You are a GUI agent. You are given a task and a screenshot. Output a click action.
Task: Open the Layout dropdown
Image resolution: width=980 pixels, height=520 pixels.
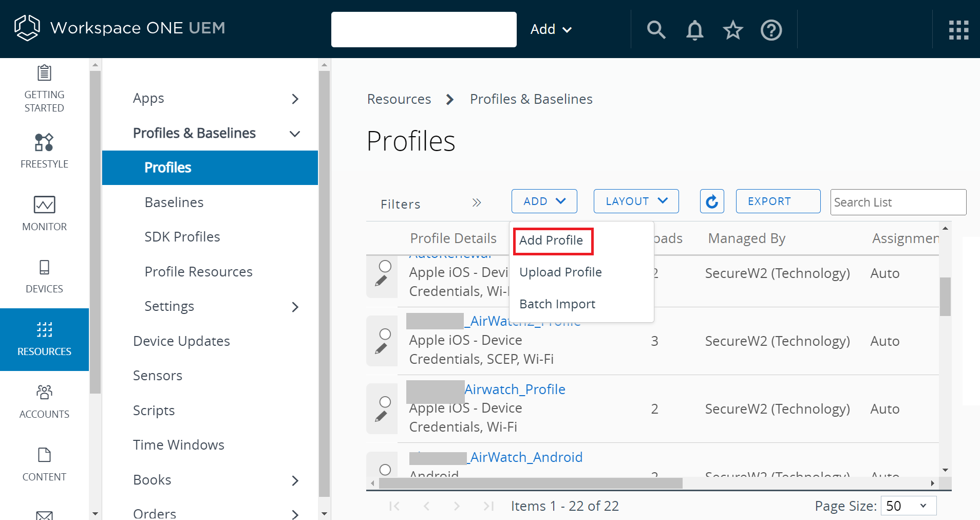pyautogui.click(x=636, y=201)
